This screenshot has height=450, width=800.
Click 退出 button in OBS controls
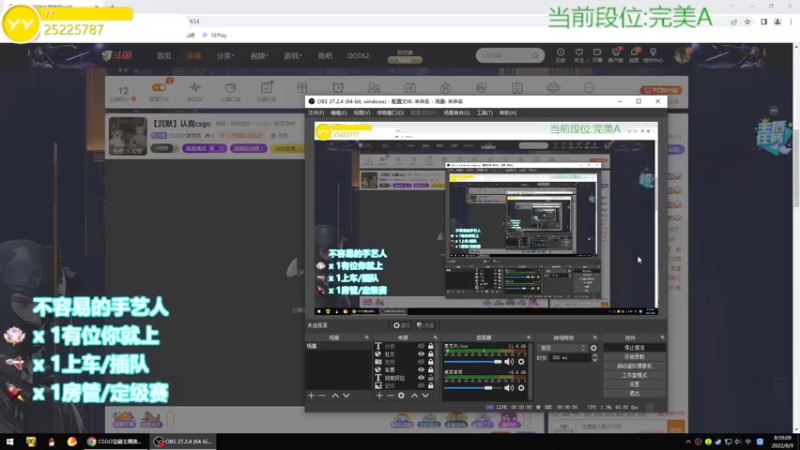click(x=634, y=393)
